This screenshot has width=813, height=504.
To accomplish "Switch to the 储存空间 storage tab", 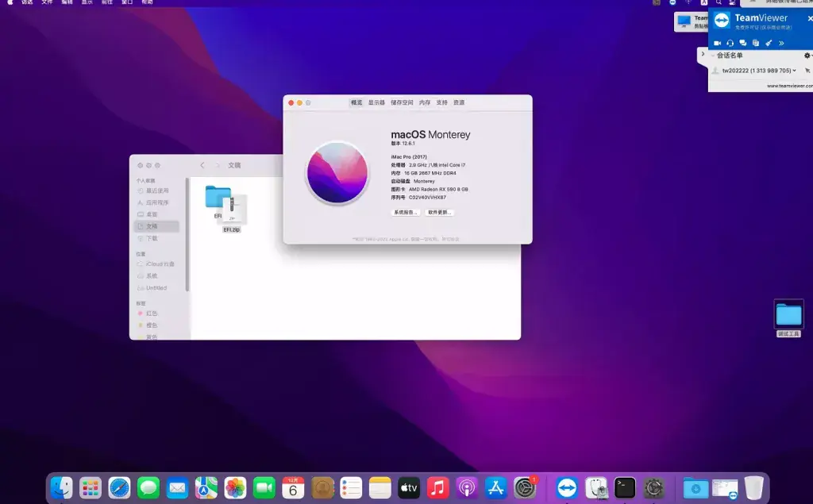I will 402,102.
